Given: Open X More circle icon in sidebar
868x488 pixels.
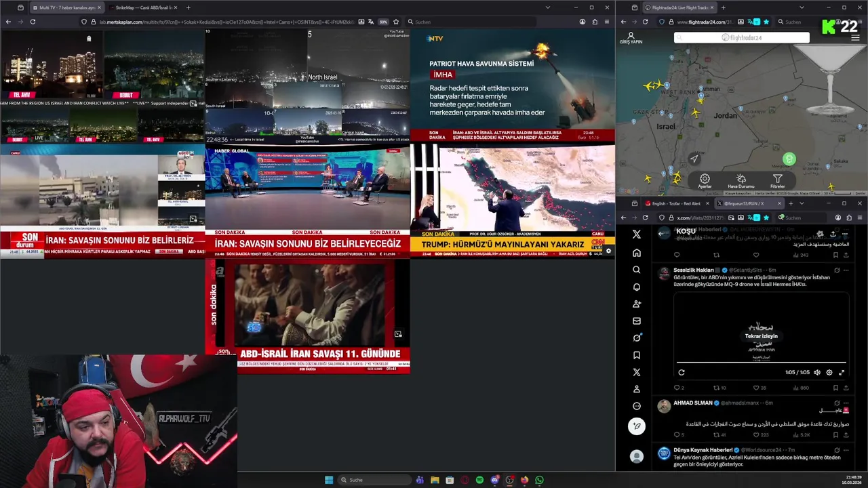Looking at the screenshot, I should 636,406.
